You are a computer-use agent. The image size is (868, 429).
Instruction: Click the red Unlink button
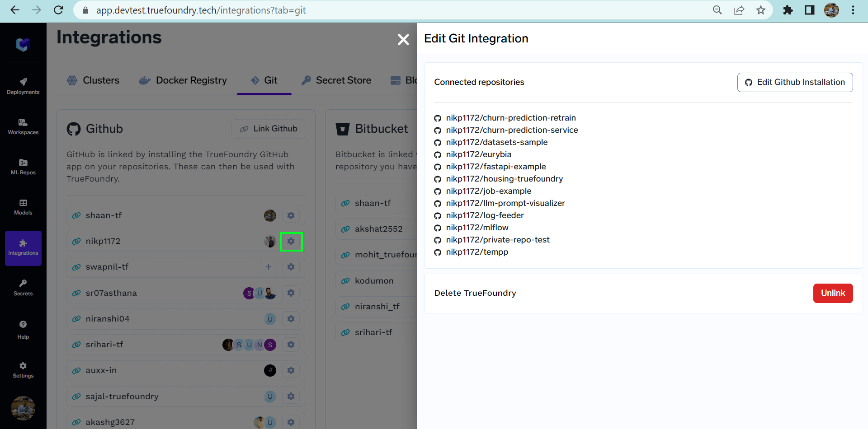click(x=833, y=293)
